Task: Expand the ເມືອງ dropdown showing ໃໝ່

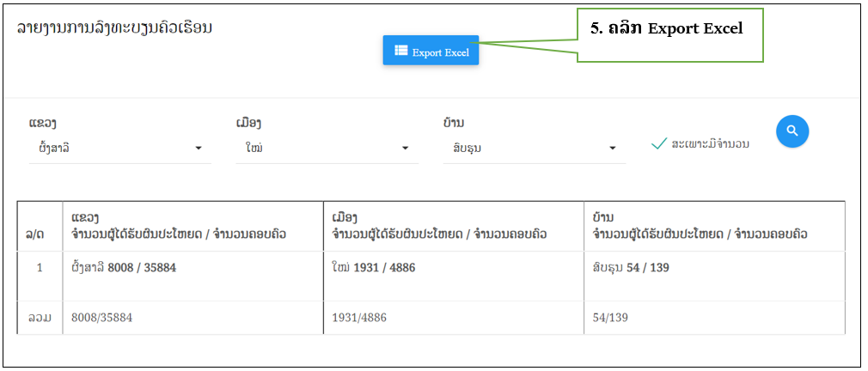Action: coord(326,148)
